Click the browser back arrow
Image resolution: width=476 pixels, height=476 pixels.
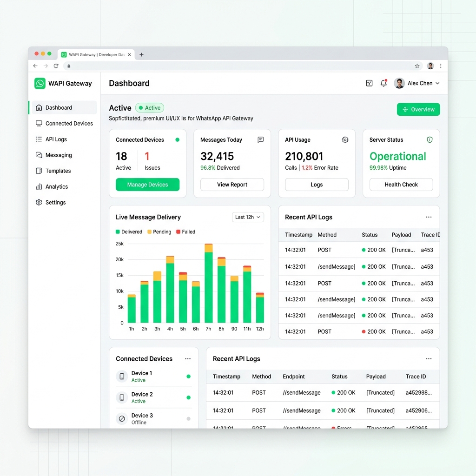tap(35, 66)
